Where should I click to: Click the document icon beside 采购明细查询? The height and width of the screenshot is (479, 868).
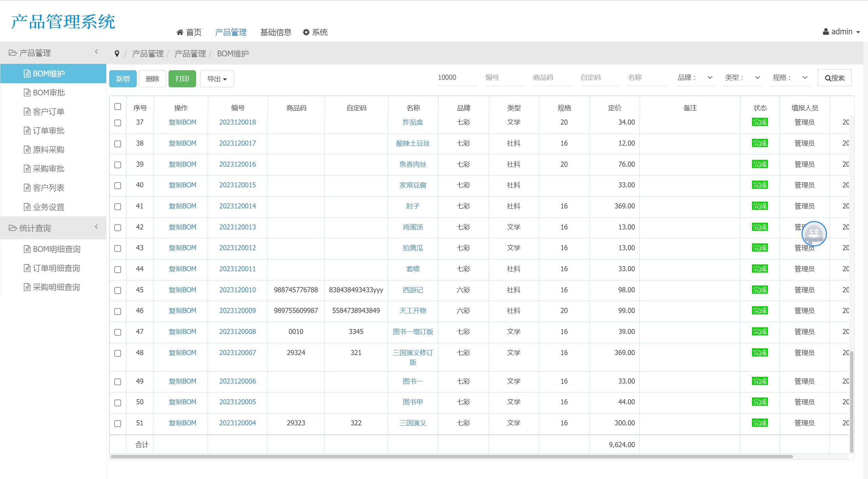(x=27, y=287)
